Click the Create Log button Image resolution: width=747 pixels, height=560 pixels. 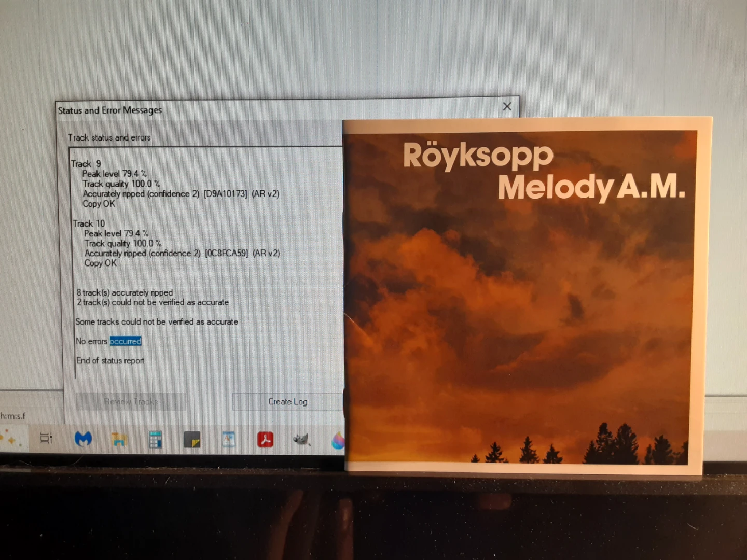click(287, 402)
